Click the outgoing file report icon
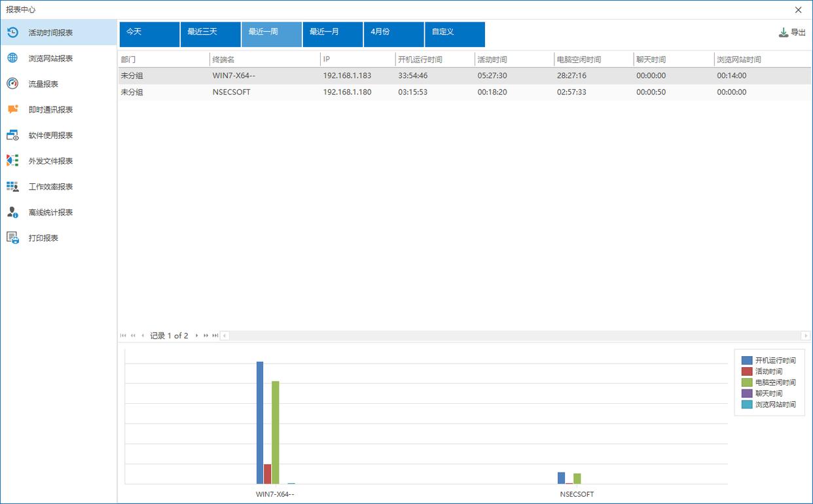 tap(12, 161)
